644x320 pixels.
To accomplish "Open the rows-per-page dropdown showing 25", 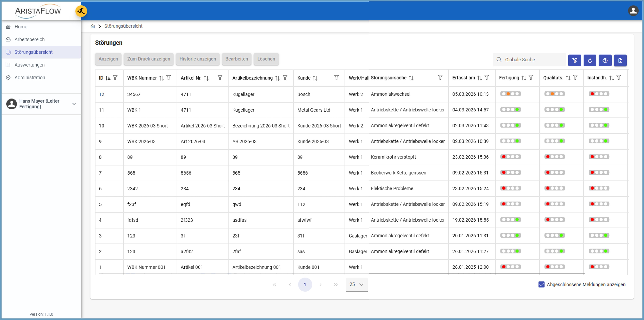I will coord(357,284).
